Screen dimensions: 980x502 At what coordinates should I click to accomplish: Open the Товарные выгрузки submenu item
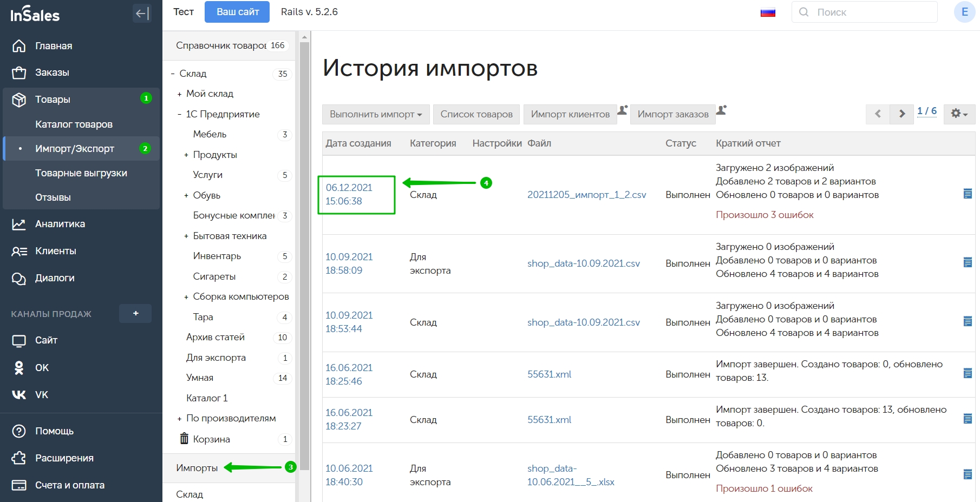[x=81, y=173]
